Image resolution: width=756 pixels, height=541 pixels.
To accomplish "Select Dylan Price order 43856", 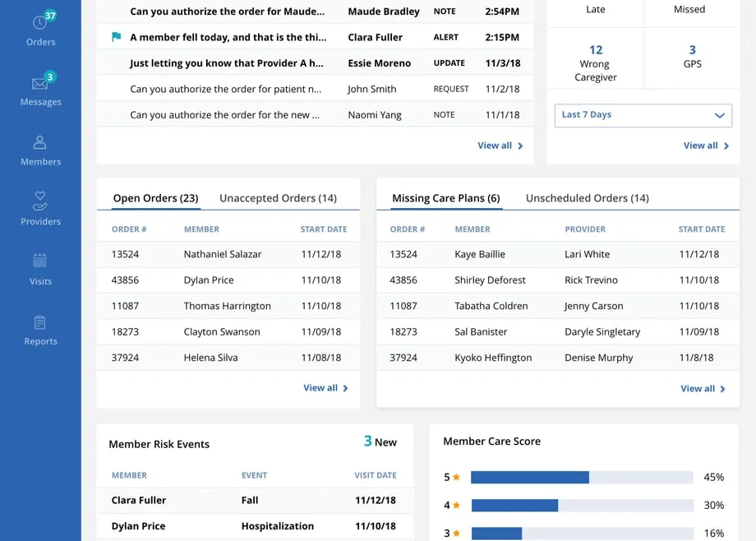I will (x=228, y=280).
